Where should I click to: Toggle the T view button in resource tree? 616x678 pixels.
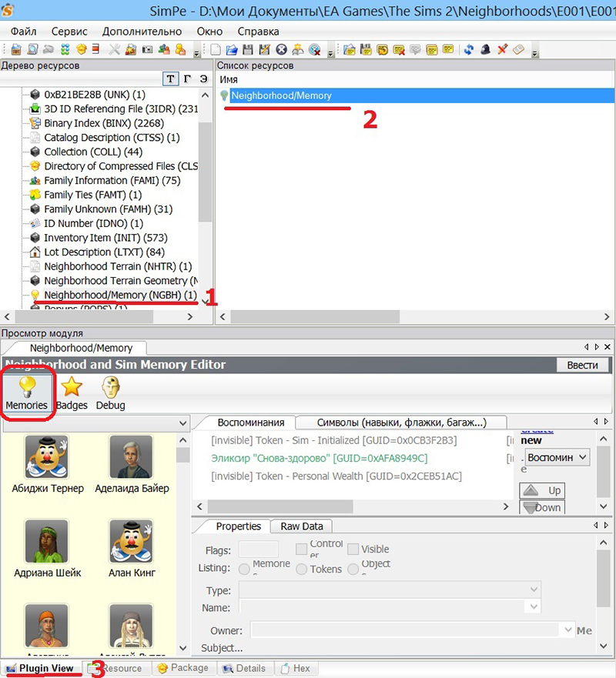[x=170, y=78]
